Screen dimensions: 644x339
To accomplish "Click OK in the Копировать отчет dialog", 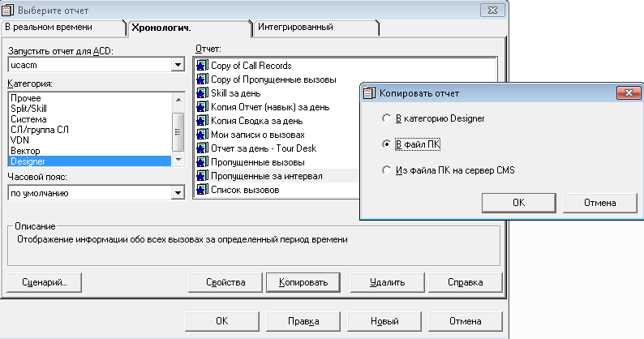I will 519,203.
